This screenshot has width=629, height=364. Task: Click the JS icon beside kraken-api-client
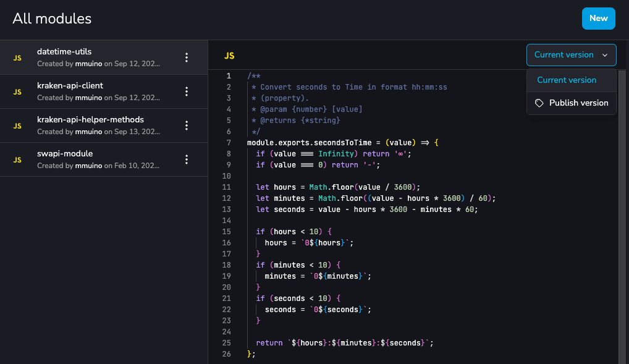(x=17, y=92)
